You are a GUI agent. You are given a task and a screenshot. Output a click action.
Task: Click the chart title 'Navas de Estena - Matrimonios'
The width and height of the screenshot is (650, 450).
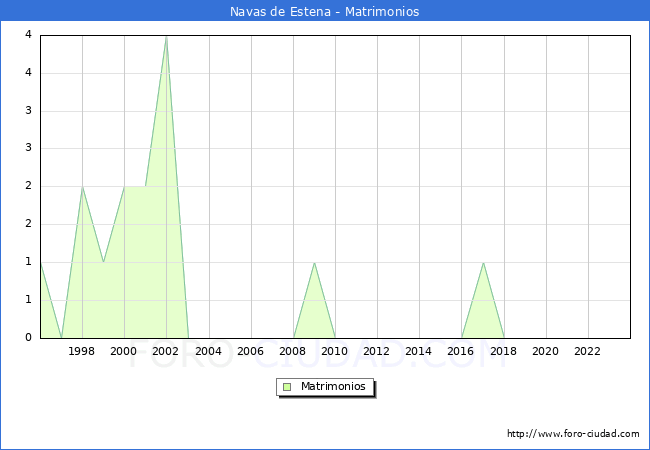tap(325, 11)
